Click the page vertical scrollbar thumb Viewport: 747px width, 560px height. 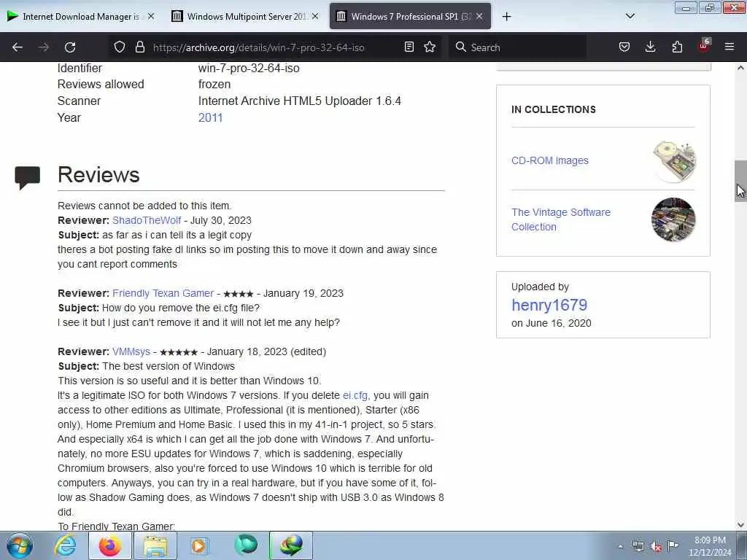(x=740, y=182)
